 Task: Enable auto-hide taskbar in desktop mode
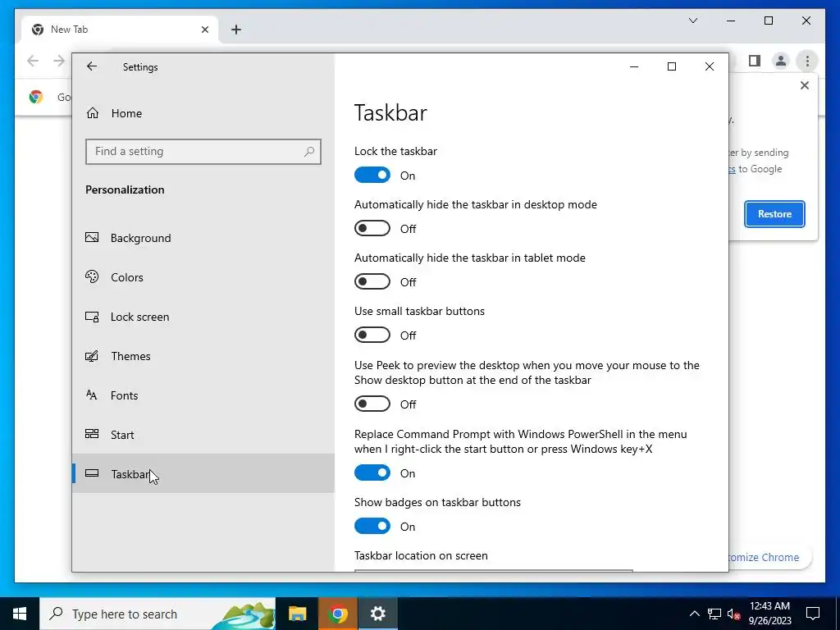point(372,228)
